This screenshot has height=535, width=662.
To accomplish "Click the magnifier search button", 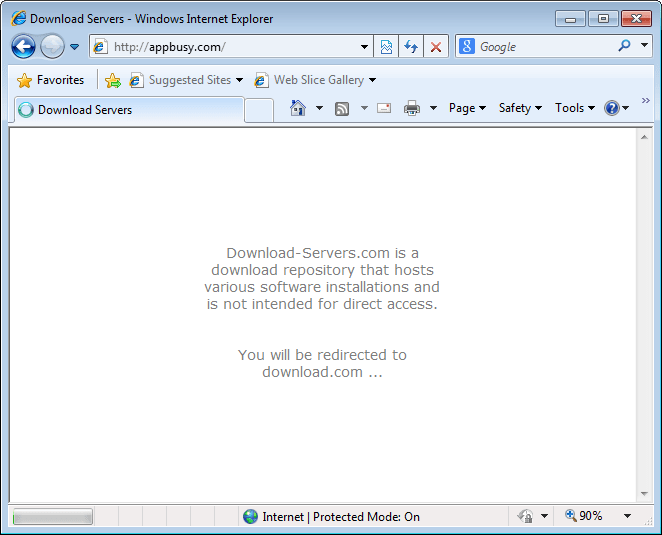I will [x=624, y=46].
